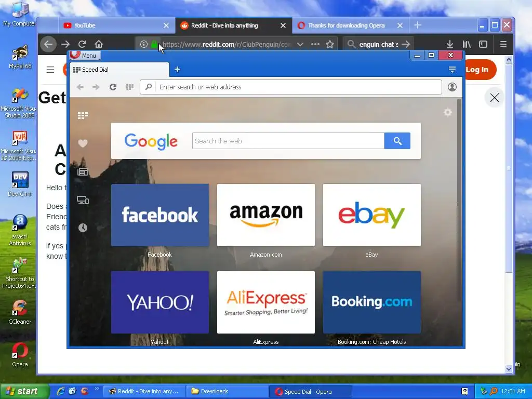Open the Opera Menu button
Viewport: 532px width, 399px height.
[85, 55]
